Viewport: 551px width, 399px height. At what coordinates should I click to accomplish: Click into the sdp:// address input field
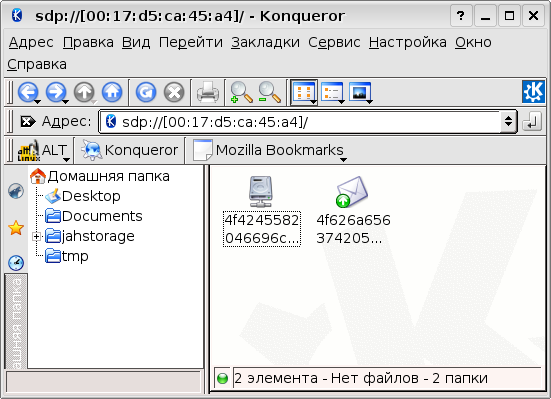click(300, 122)
